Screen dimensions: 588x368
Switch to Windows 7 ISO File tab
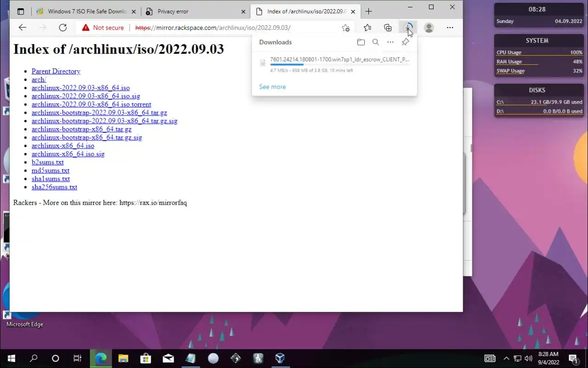click(x=86, y=11)
